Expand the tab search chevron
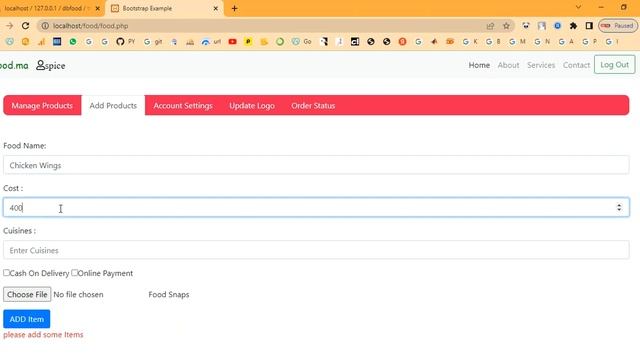 (x=578, y=7)
